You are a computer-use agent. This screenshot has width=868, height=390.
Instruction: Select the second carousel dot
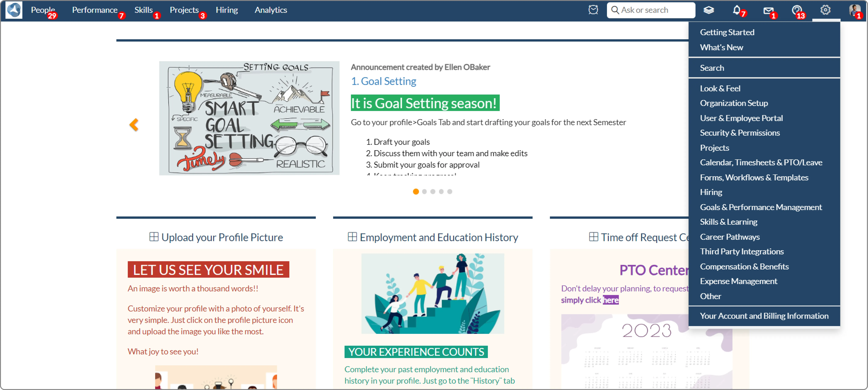click(x=424, y=191)
